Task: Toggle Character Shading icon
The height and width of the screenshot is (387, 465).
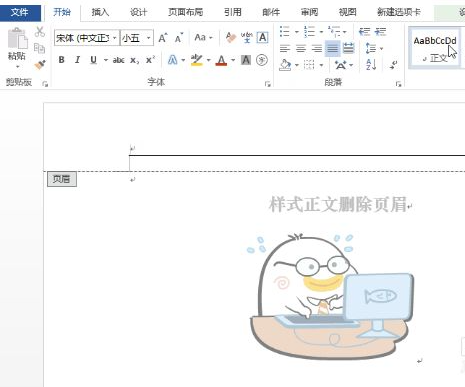Action: click(x=246, y=60)
